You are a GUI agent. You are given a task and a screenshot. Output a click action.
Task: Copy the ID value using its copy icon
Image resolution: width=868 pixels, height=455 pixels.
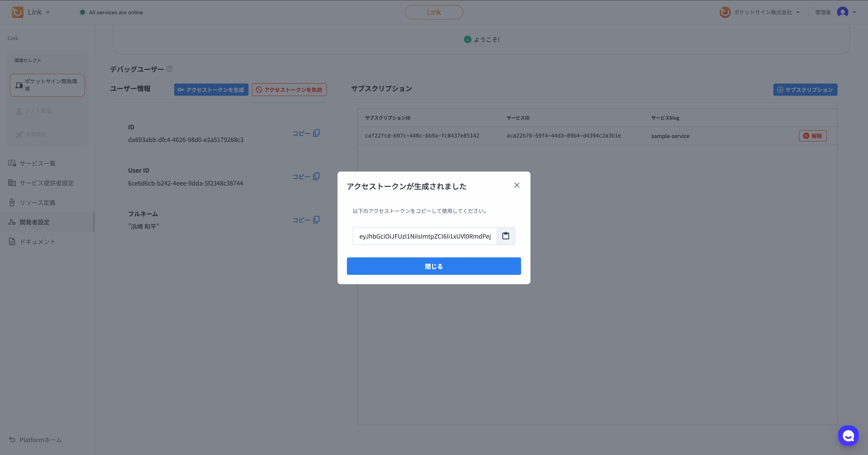click(316, 133)
